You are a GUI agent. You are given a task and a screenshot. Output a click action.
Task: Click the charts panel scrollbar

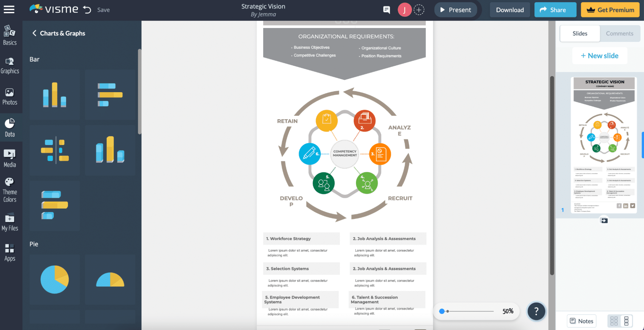139,91
